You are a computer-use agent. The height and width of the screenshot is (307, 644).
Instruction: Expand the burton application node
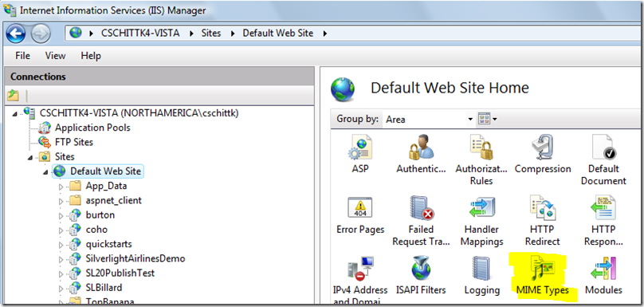tap(61, 215)
